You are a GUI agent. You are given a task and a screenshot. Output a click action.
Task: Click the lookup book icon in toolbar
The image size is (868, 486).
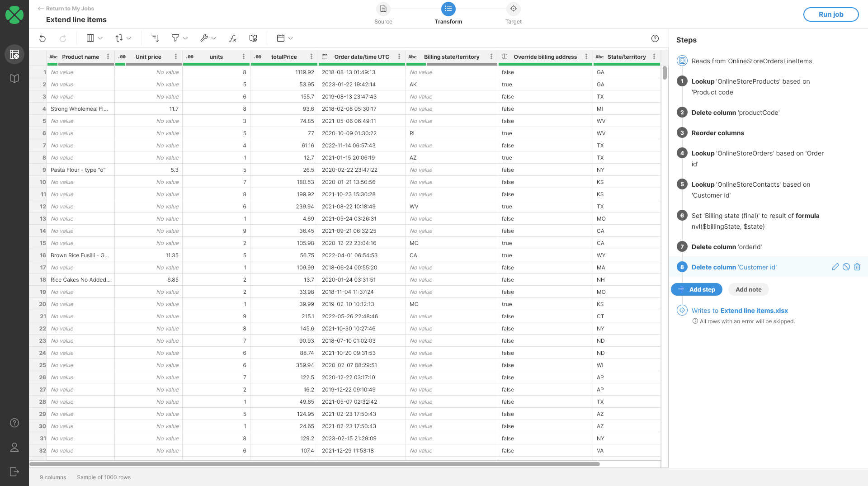click(x=253, y=38)
